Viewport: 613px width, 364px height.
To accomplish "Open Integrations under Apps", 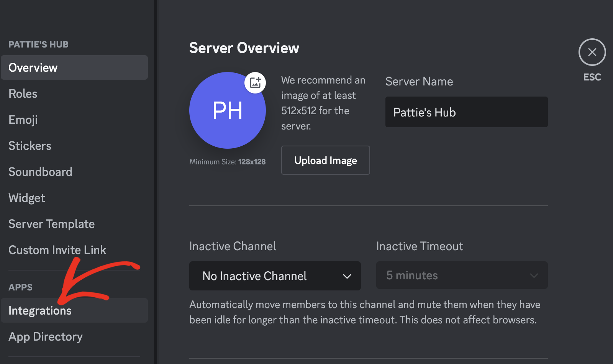I will click(40, 311).
